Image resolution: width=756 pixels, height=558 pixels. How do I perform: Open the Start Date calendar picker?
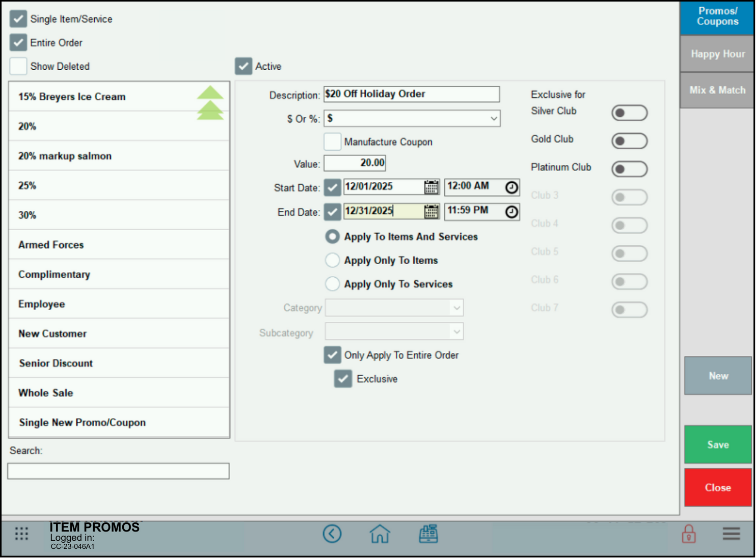pos(431,187)
